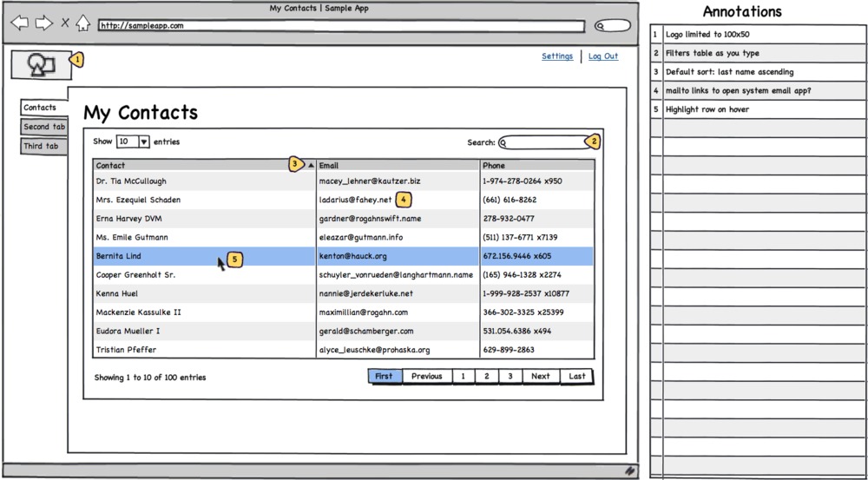Switch to Second tab

coord(44,127)
